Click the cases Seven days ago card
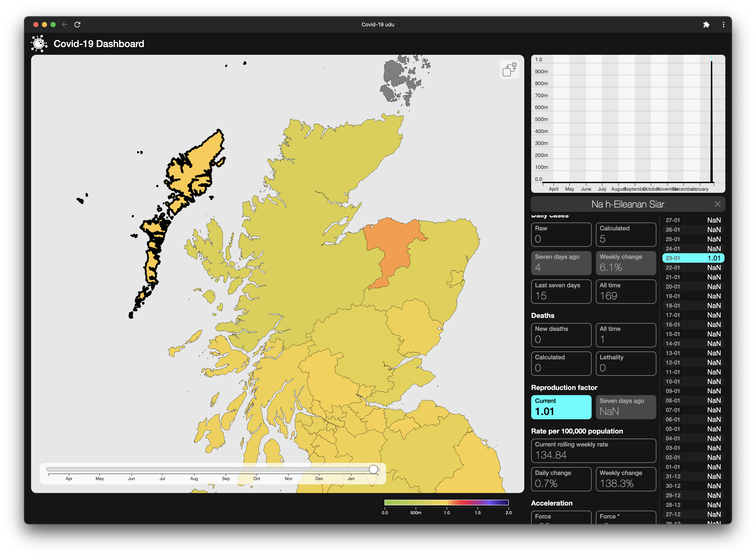 point(561,263)
